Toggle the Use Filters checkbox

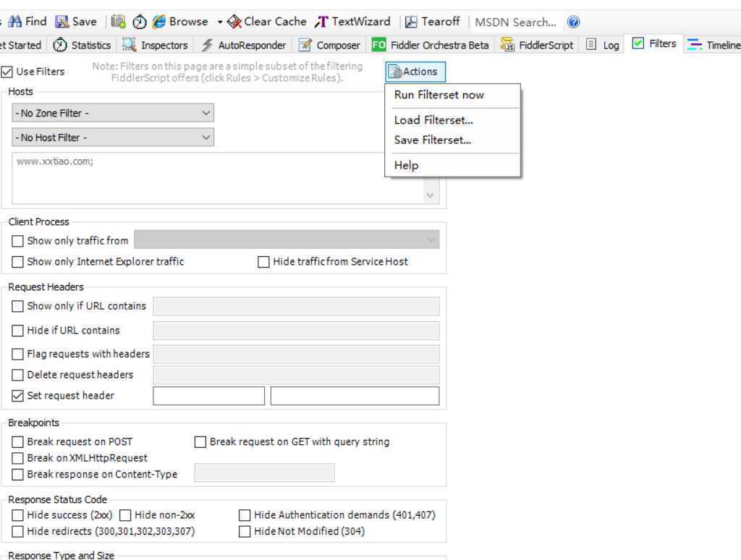[7, 72]
